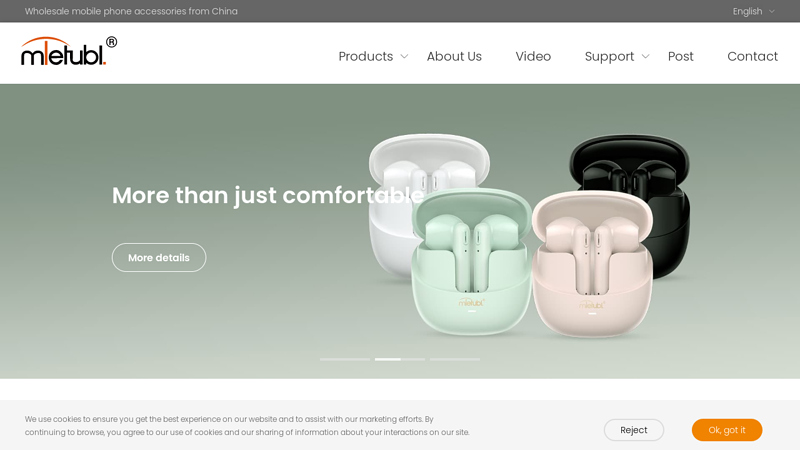This screenshot has width=800, height=450.
Task: Open the Contact page
Action: 753,56
